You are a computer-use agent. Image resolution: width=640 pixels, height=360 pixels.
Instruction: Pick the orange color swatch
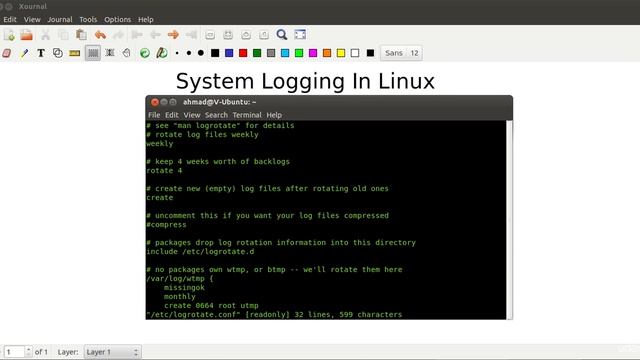pyautogui.click(x=327, y=53)
